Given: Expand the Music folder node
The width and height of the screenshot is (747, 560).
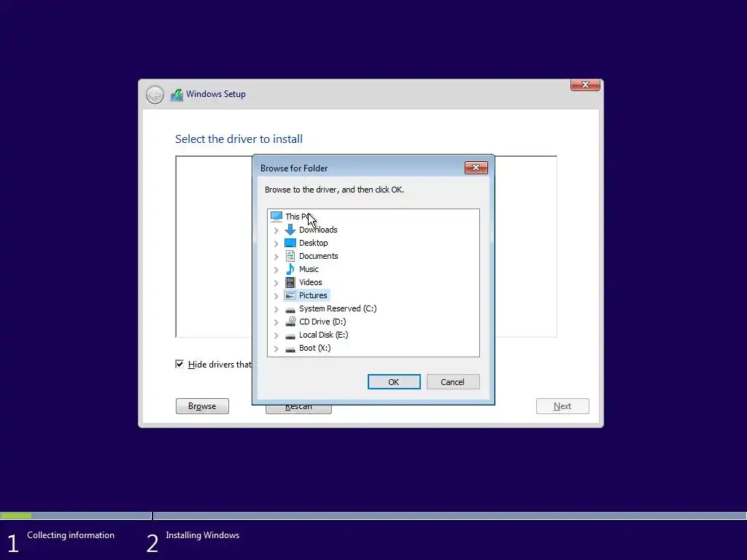Looking at the screenshot, I should [276, 270].
